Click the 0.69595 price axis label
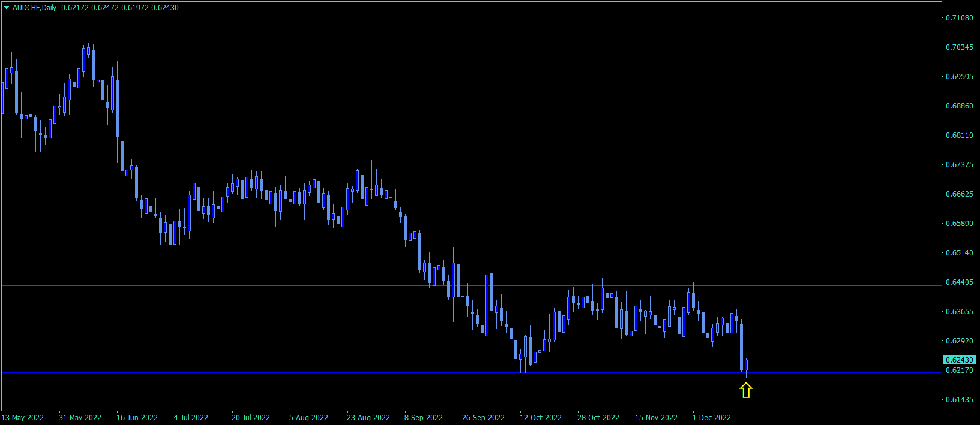This screenshot has width=980, height=425. 960,77
